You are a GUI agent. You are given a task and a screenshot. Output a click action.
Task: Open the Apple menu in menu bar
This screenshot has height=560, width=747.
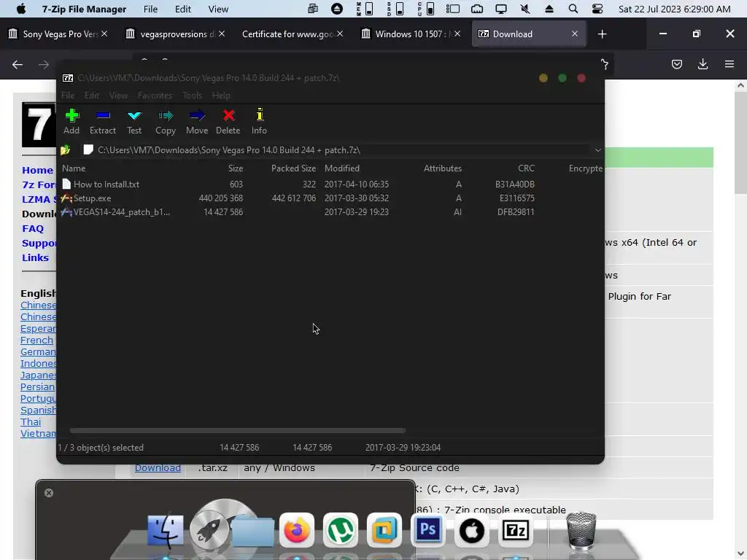21,9
